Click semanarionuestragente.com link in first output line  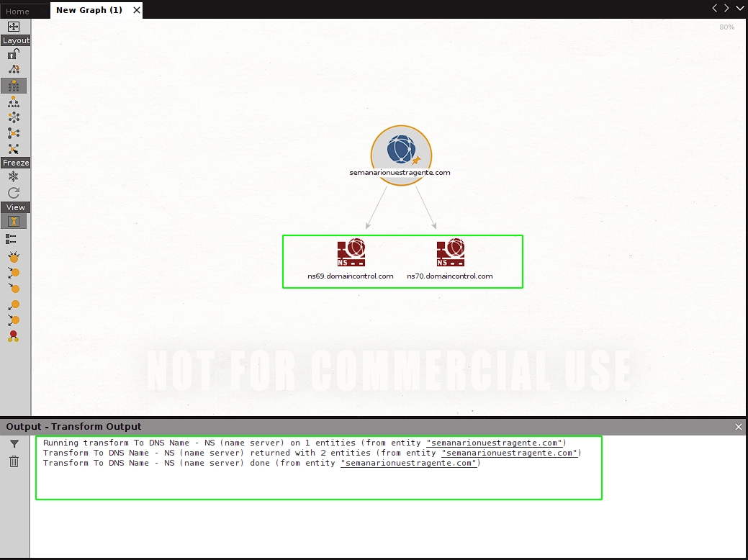[496, 443]
